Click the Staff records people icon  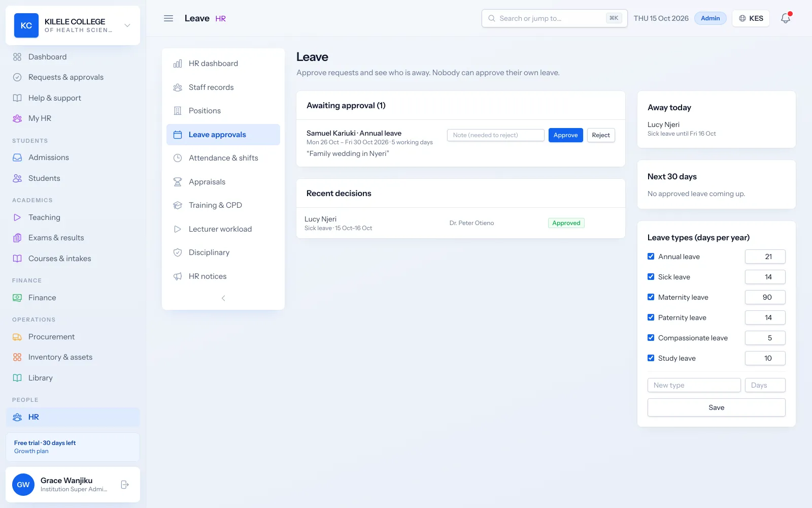[178, 87]
